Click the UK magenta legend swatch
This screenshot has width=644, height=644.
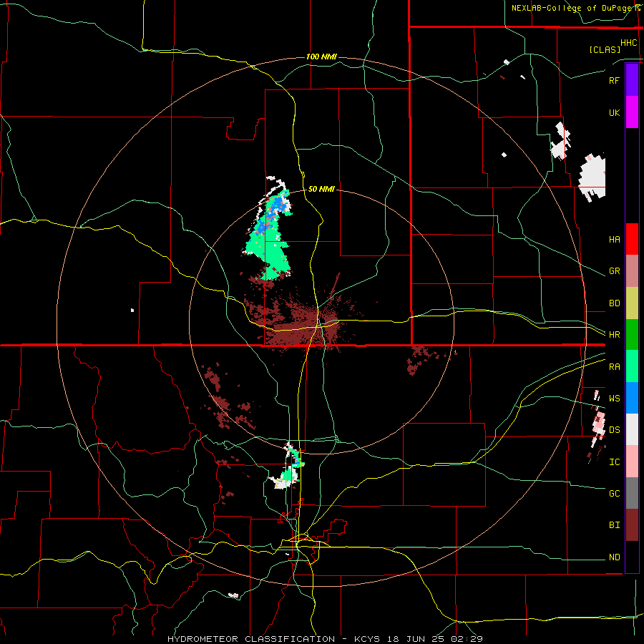(632, 112)
